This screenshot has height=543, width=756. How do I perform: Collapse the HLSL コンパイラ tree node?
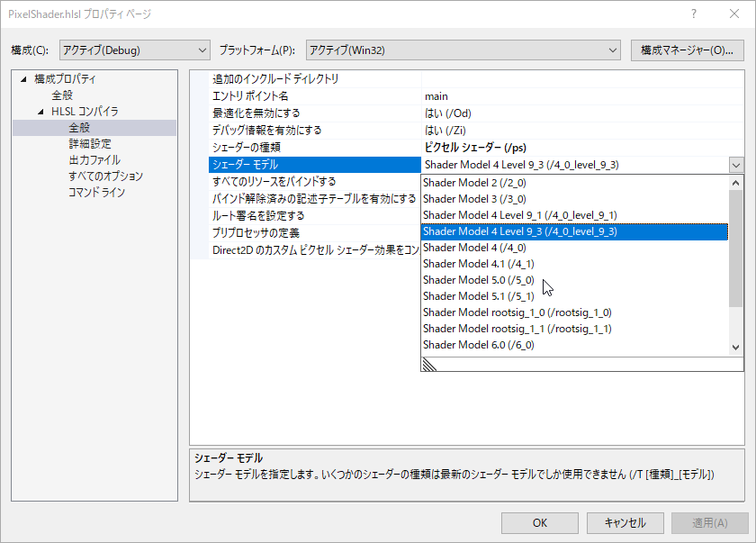coord(41,112)
